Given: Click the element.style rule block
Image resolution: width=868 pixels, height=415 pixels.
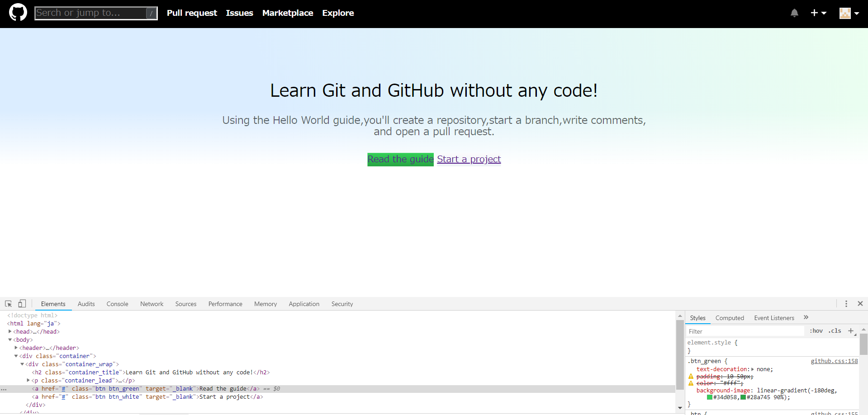Looking at the screenshot, I should pyautogui.click(x=772, y=347).
